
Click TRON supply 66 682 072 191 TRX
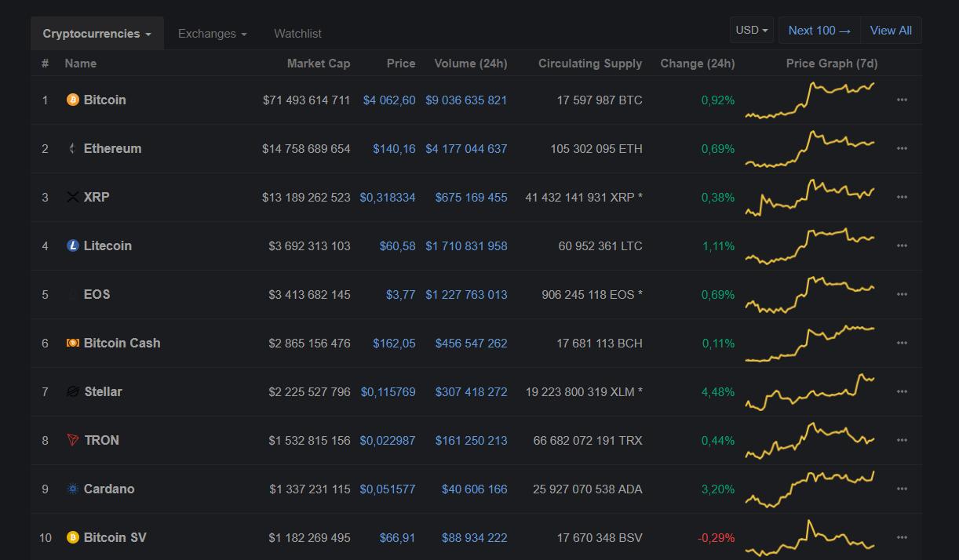(588, 440)
